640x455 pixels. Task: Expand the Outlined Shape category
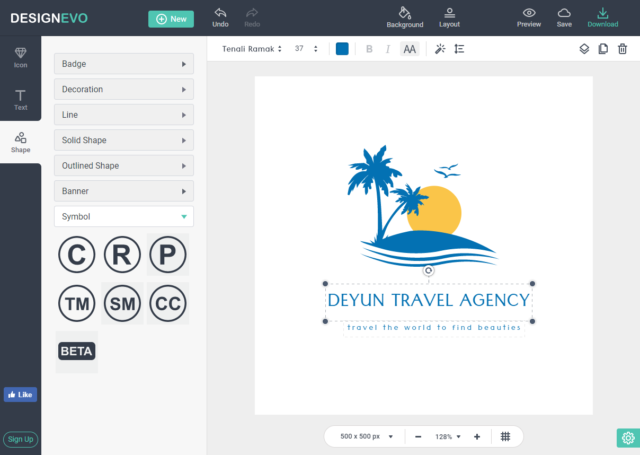point(124,166)
